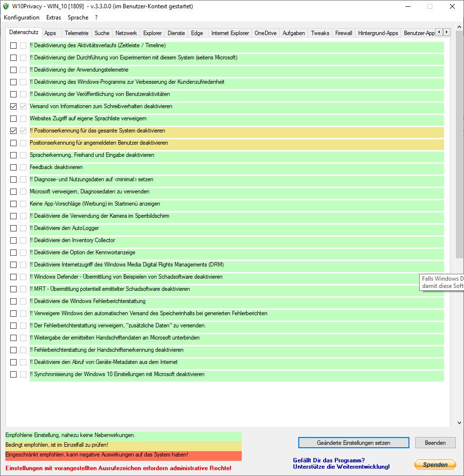Uncheck Versand von Informationen zum Schreibverhalten
The width and height of the screenshot is (464, 476).
tap(13, 106)
